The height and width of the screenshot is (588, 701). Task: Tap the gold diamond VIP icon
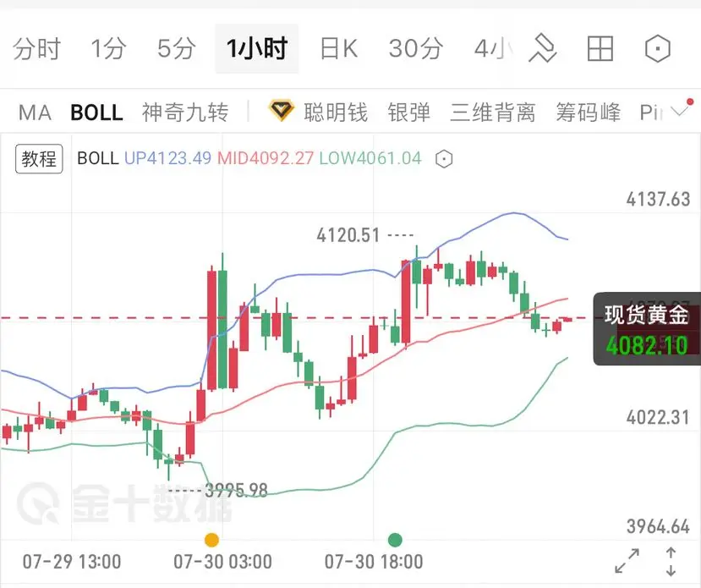(x=281, y=111)
